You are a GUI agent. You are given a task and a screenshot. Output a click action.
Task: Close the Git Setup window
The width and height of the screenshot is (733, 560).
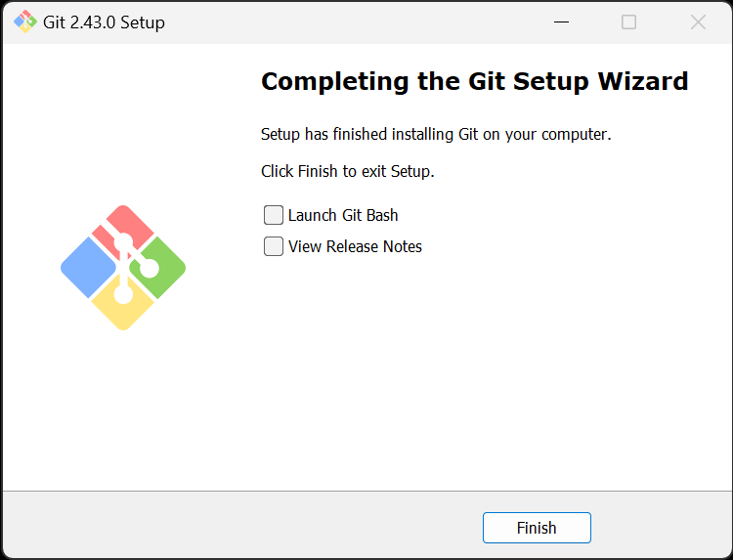[x=698, y=22]
